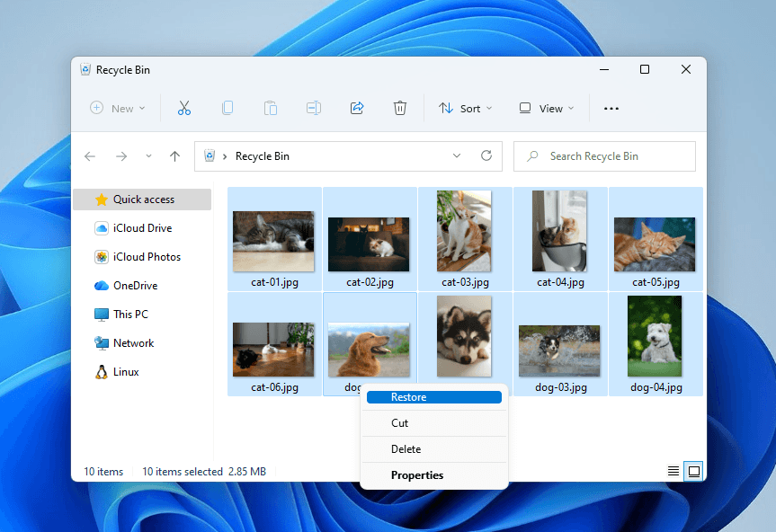Screen dimensions: 776x532
Task: Open the View dropdown
Action: [x=547, y=108]
